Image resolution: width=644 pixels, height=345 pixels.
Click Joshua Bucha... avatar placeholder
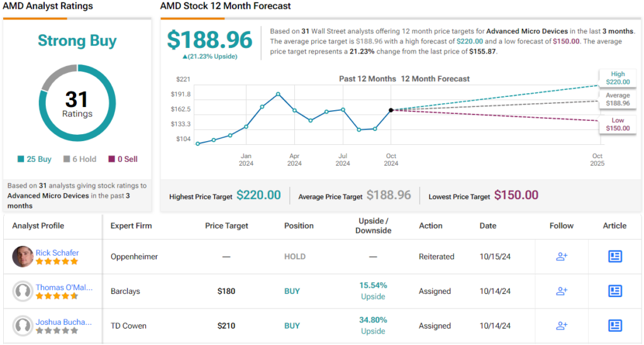click(x=23, y=325)
